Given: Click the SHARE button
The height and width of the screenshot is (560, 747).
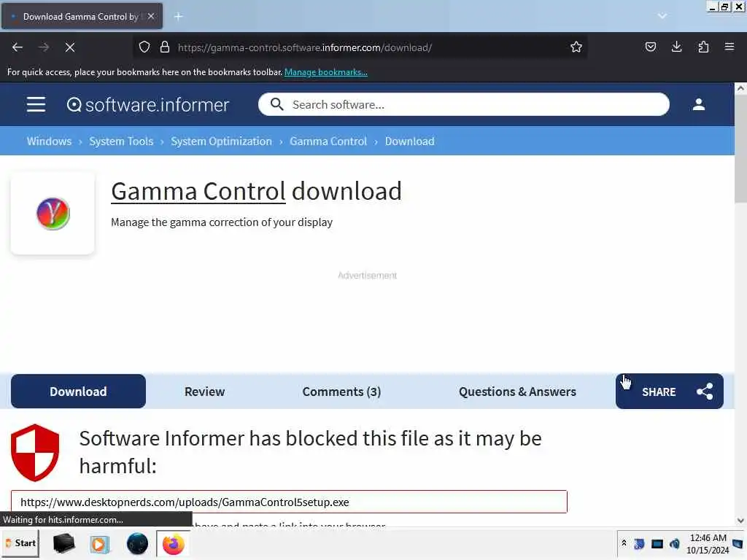Looking at the screenshot, I should [x=670, y=392].
